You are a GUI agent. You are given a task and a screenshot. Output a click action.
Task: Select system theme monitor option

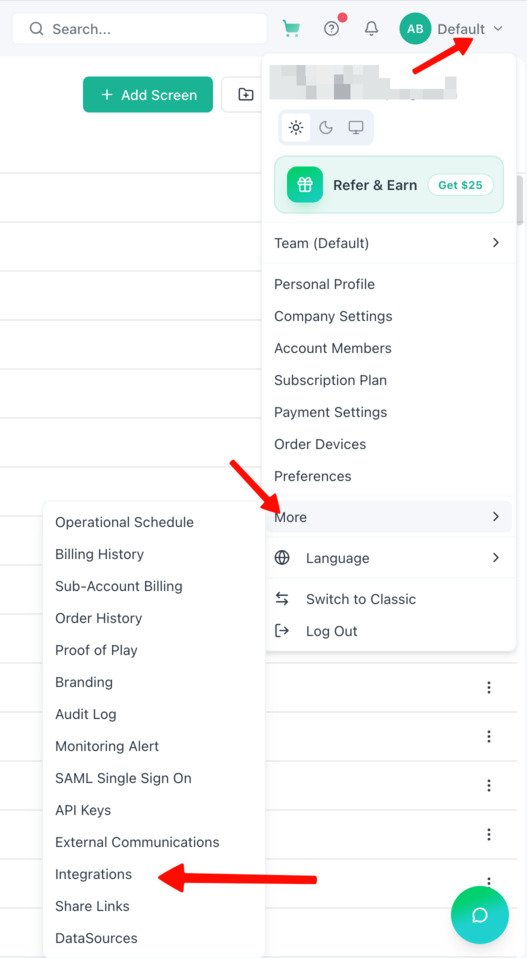click(x=356, y=128)
